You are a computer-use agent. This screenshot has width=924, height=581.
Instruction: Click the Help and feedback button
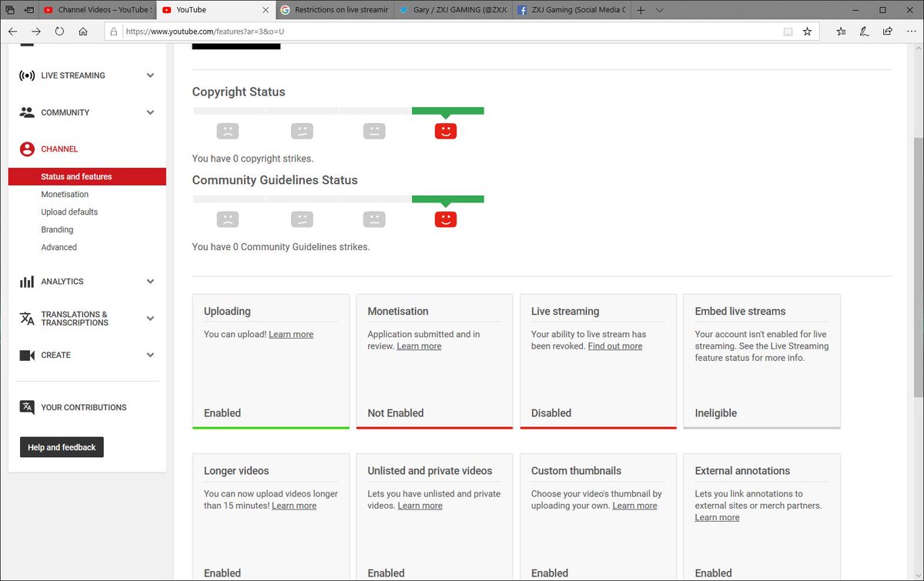coord(62,447)
